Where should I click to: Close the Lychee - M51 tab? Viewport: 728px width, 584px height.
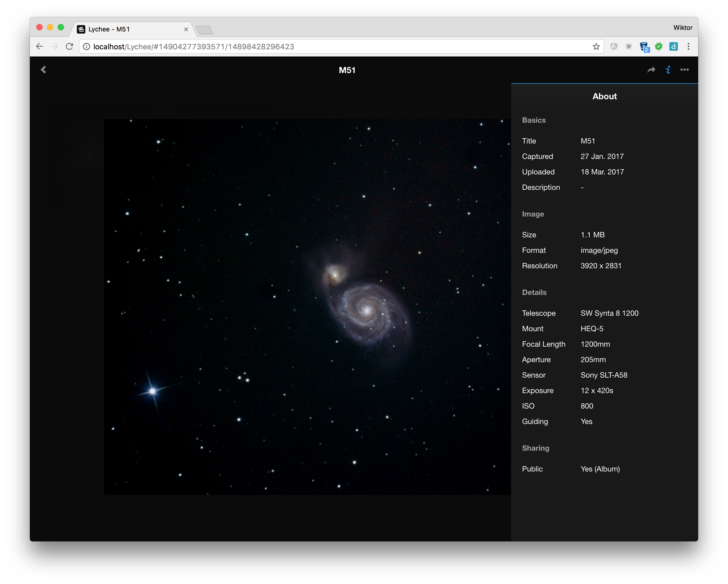pyautogui.click(x=186, y=29)
